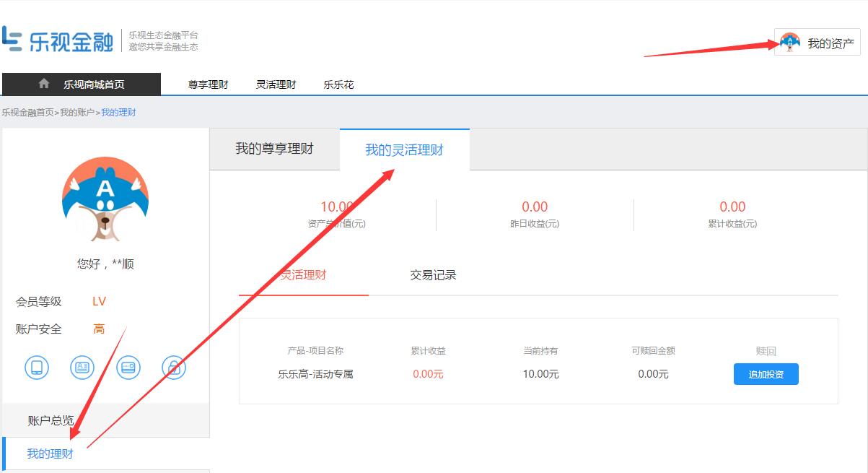868x473 pixels.
Task: Click the 产品-项目名称 column header
Action: (315, 351)
